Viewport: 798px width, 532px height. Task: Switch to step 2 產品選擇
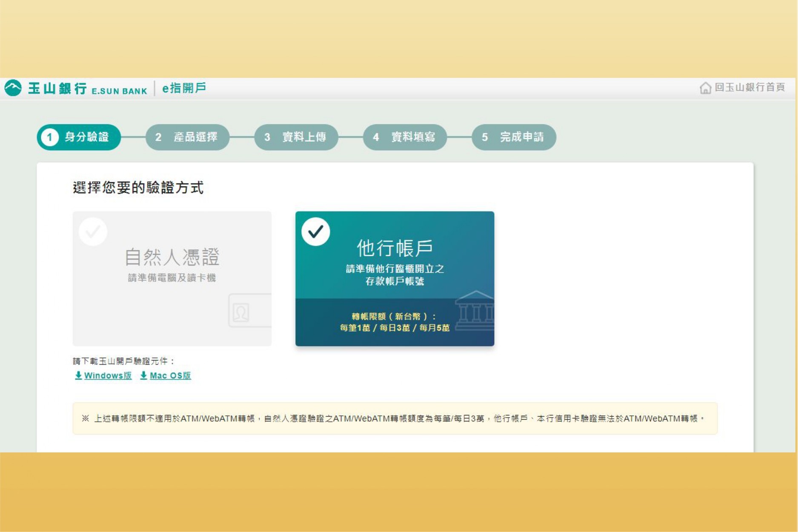coord(187,137)
